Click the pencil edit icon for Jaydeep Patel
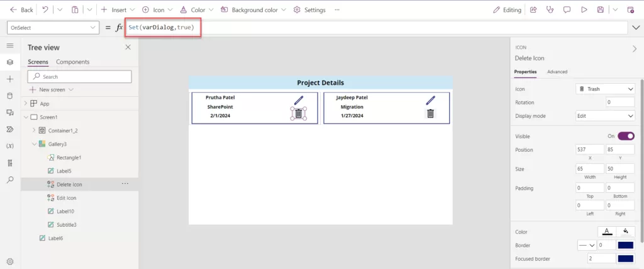The image size is (644, 269). coord(431,100)
